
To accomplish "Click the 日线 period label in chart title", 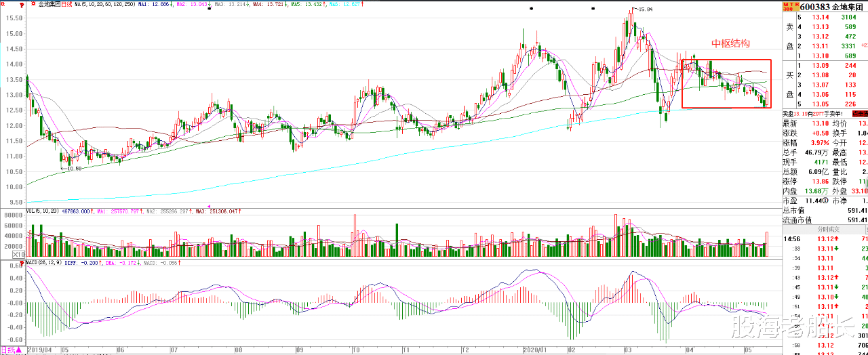I will [65, 4].
